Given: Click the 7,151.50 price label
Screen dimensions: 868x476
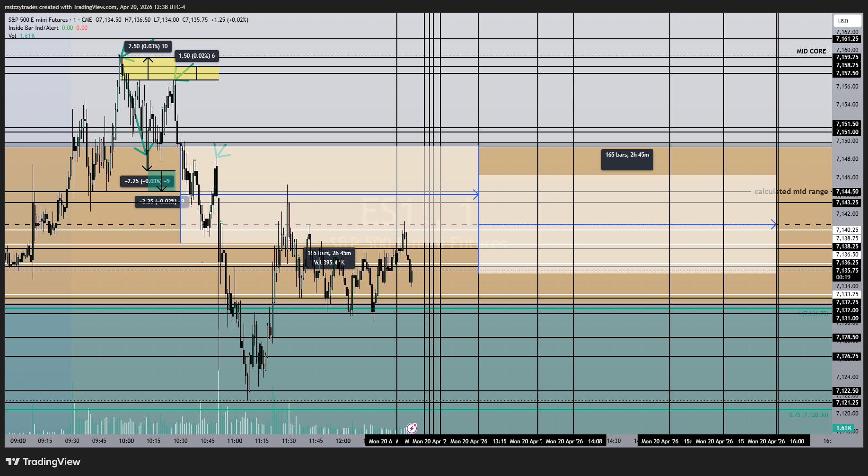Looking at the screenshot, I should (847, 124).
